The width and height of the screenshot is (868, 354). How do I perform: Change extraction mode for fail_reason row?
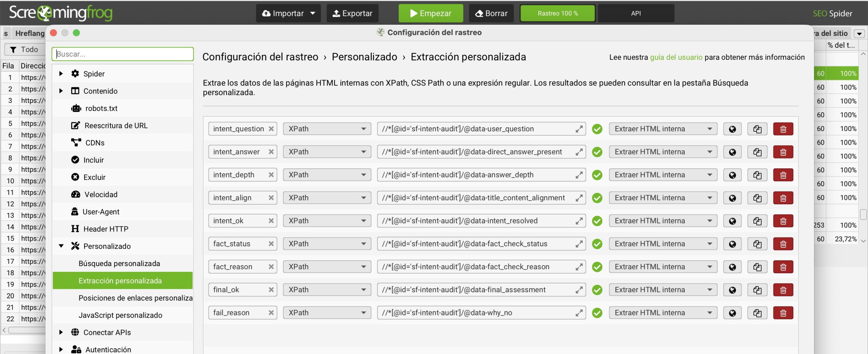tap(663, 312)
